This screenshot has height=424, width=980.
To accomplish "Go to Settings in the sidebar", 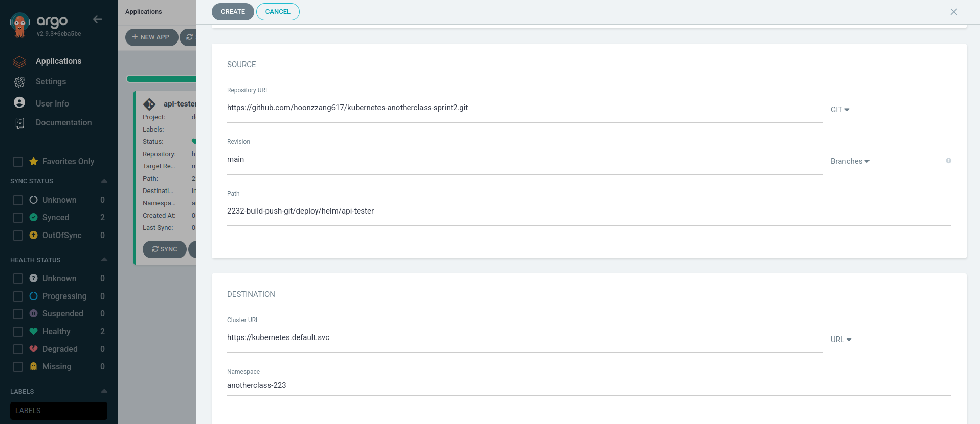I will point(51,82).
